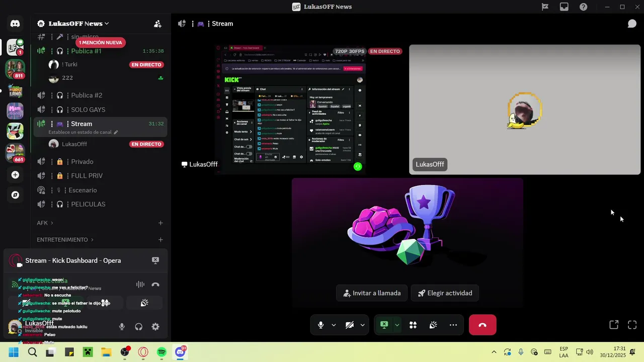Select the server icon with 661 badge
Screen dimensions: 644x362
(15, 153)
